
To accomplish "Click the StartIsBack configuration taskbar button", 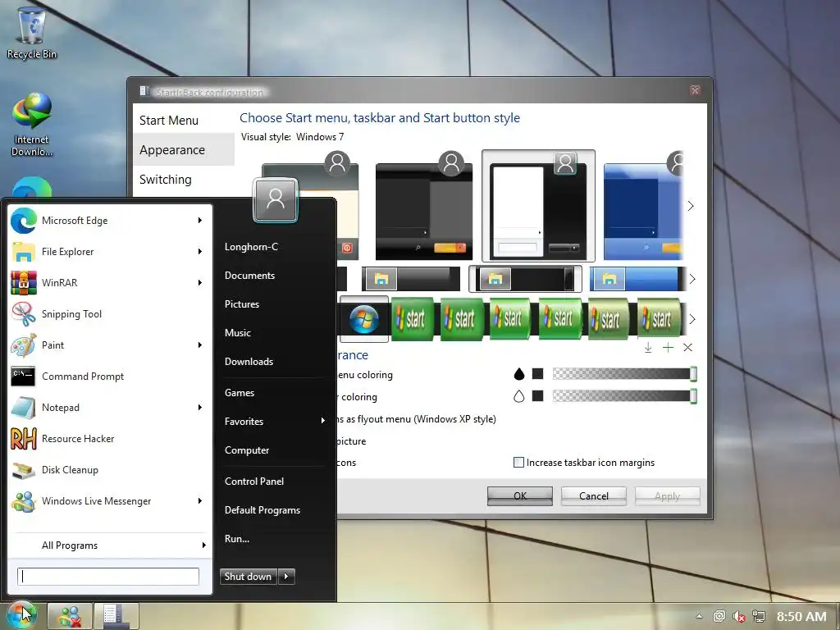I will (x=116, y=617).
